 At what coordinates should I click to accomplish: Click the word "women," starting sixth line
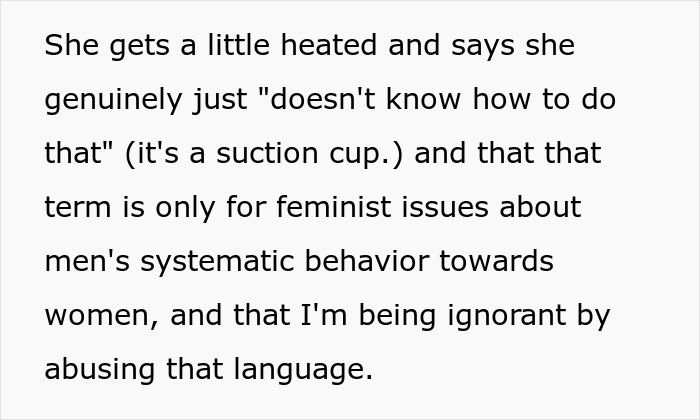[102, 316]
